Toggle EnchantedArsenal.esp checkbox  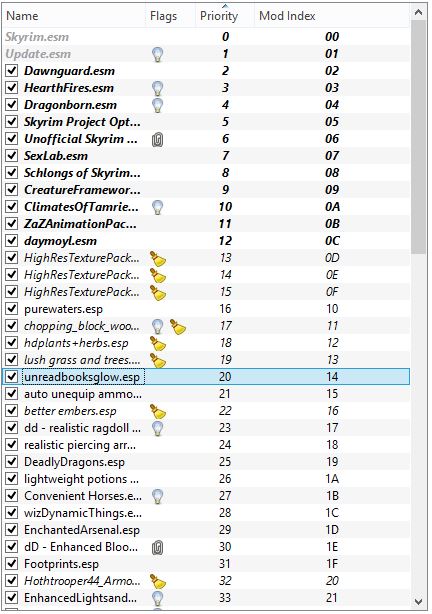pyautogui.click(x=12, y=530)
